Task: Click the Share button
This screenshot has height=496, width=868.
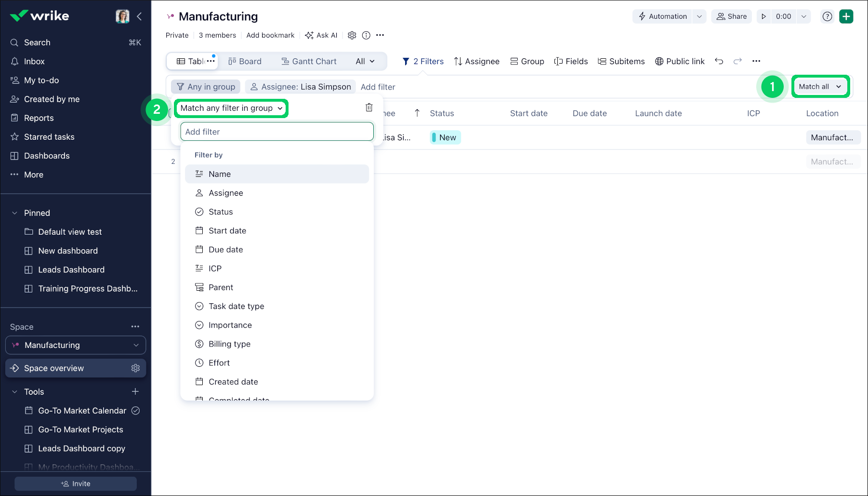Action: click(731, 16)
